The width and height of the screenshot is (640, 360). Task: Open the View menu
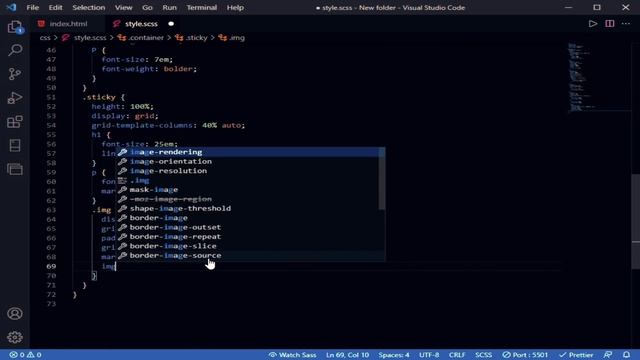click(x=123, y=7)
